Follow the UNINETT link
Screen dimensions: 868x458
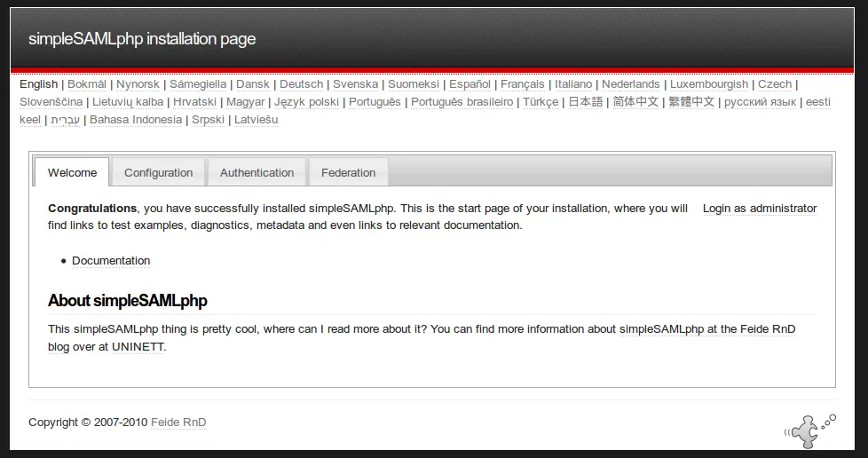coord(138,347)
